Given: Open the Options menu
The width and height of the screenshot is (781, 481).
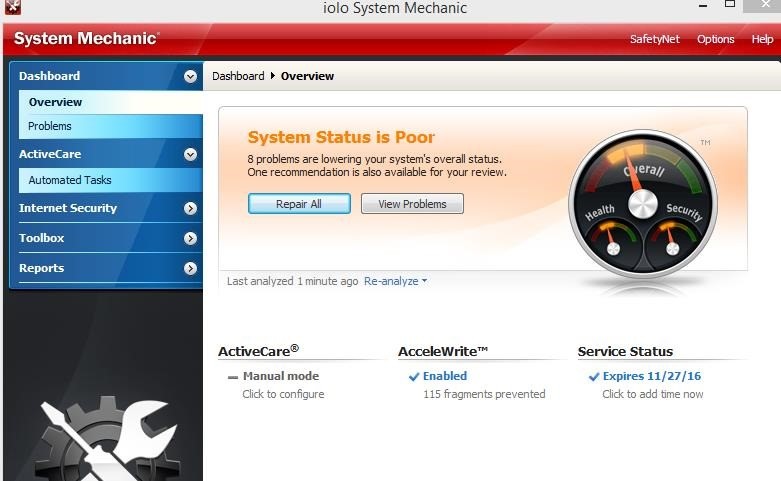Looking at the screenshot, I should pos(715,39).
